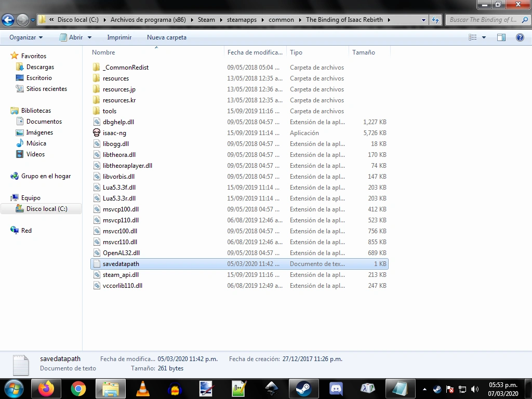Click Nueva carpeta to create a folder

pos(166,37)
